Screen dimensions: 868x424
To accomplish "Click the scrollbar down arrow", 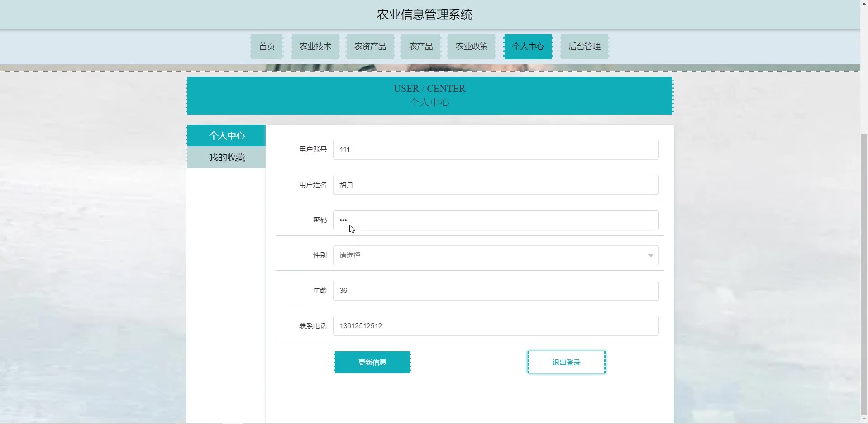I will [x=864, y=420].
